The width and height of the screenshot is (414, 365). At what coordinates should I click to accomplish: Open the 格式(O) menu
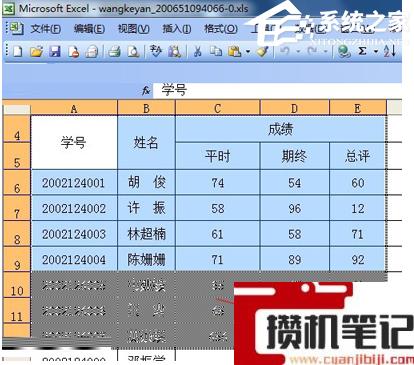221,29
